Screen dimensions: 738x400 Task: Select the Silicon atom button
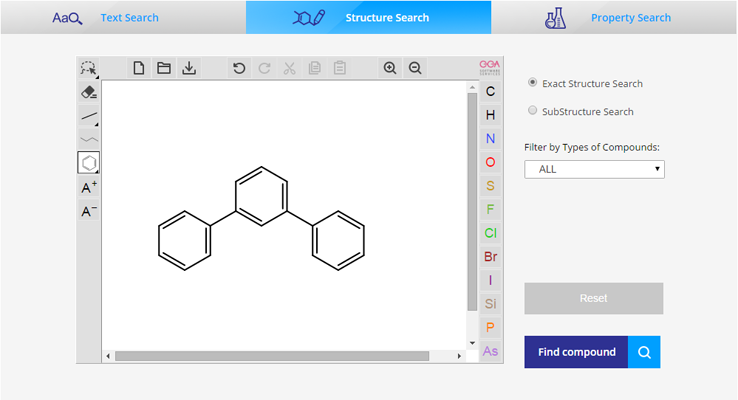(490, 304)
